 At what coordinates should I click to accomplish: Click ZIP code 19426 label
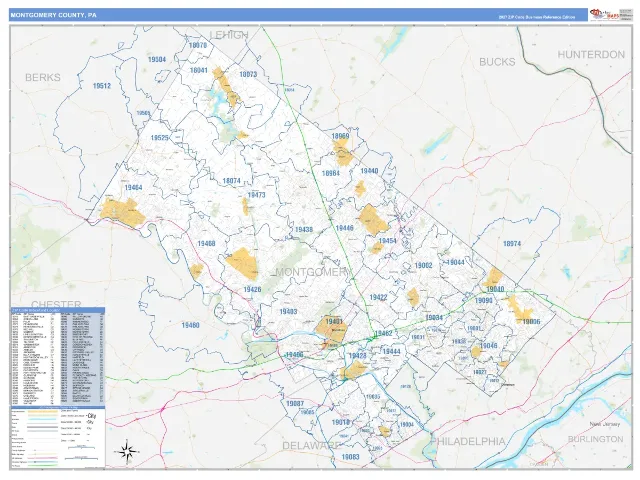click(252, 289)
